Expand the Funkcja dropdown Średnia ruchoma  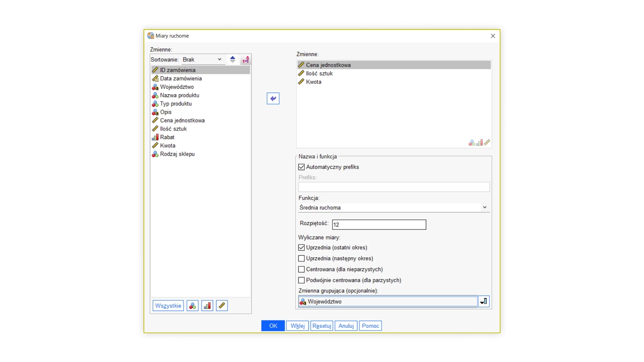(393, 207)
